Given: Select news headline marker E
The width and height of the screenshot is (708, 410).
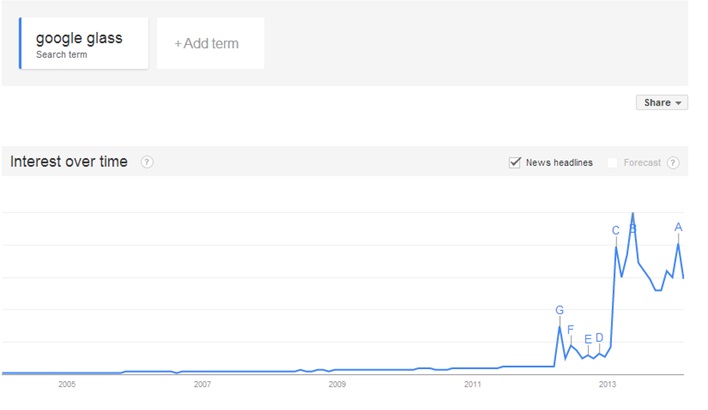Looking at the screenshot, I should tap(588, 339).
